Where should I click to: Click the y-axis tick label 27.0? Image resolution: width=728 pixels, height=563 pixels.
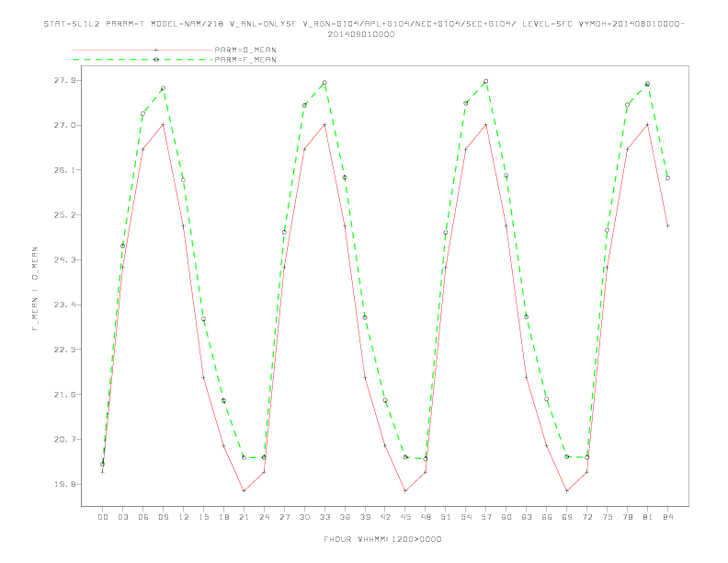64,125
